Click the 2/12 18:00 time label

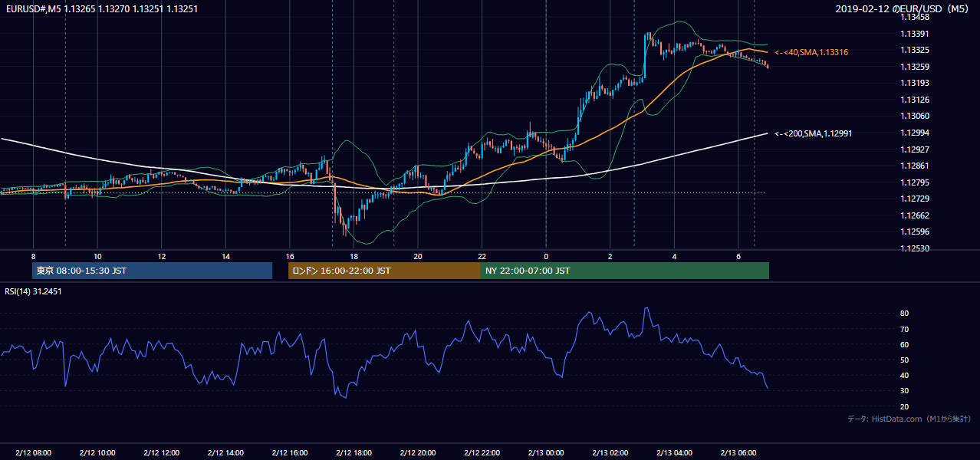click(354, 452)
